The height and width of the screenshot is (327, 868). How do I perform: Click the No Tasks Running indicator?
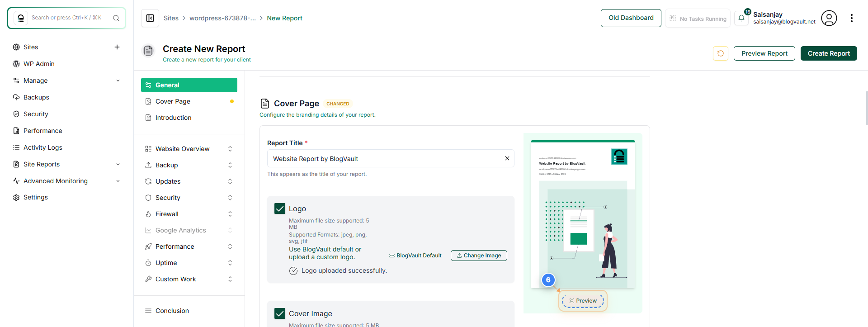click(698, 18)
